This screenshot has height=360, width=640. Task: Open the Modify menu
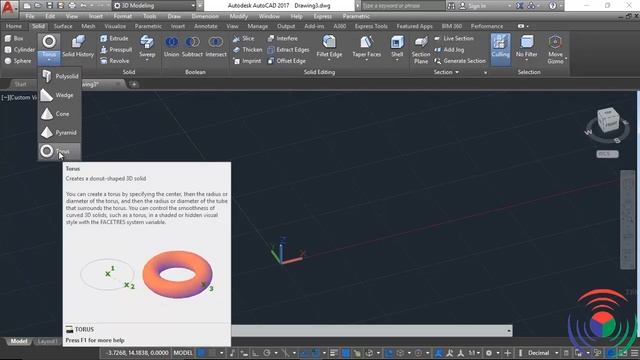point(238,16)
